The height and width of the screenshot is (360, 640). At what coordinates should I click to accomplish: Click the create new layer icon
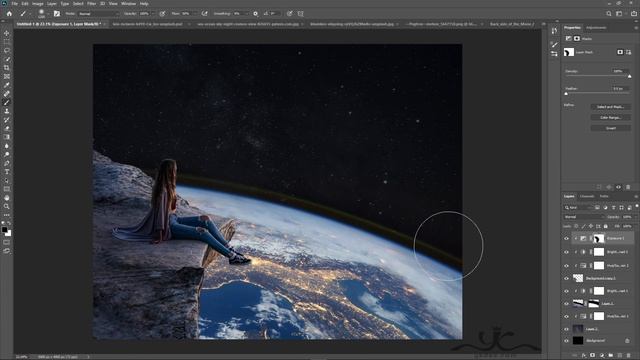pyautogui.click(x=620, y=356)
